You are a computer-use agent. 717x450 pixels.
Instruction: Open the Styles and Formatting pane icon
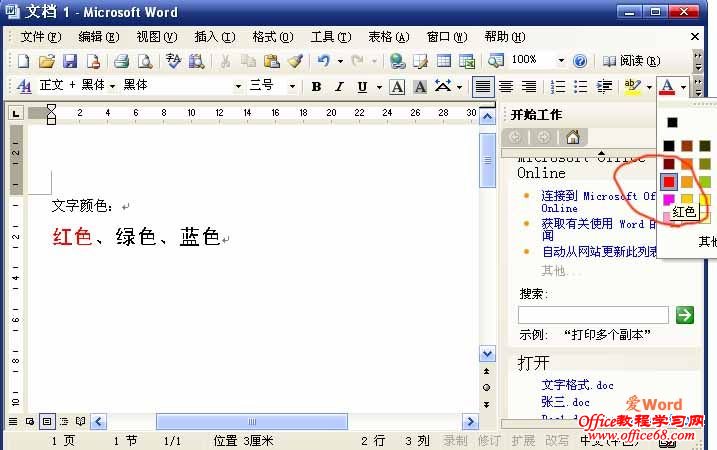(x=24, y=86)
